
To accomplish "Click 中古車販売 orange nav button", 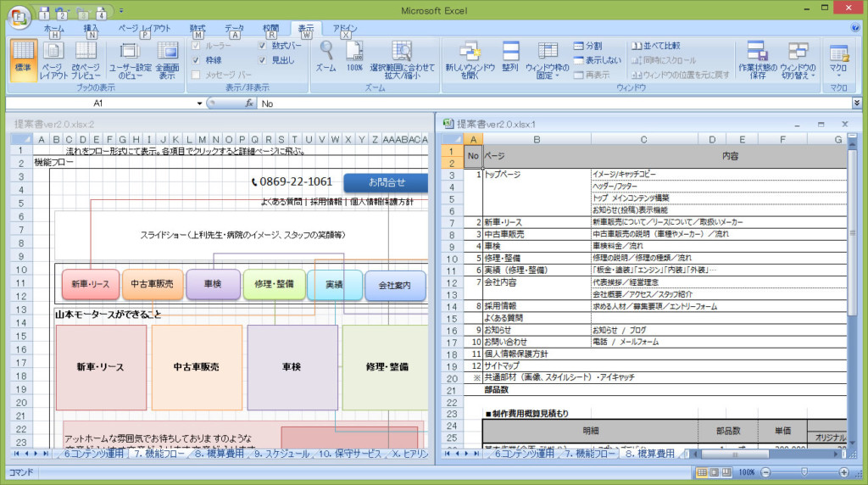I will point(152,284).
